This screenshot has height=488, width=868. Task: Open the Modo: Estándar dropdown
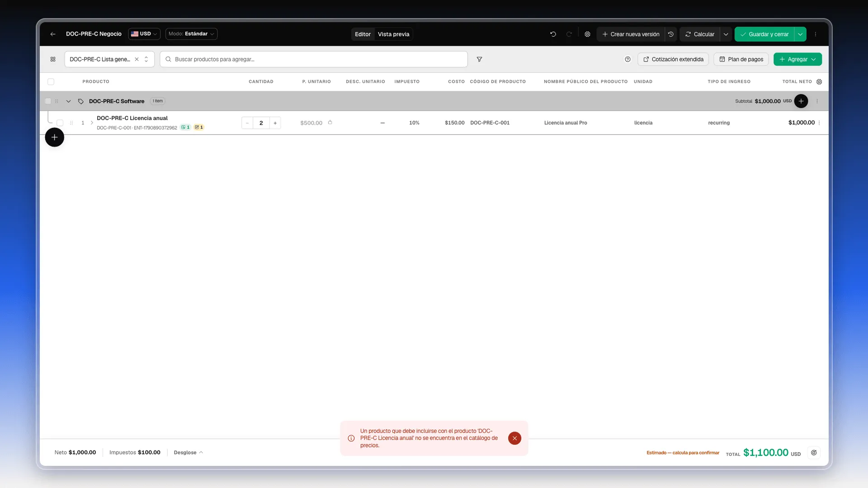(191, 34)
